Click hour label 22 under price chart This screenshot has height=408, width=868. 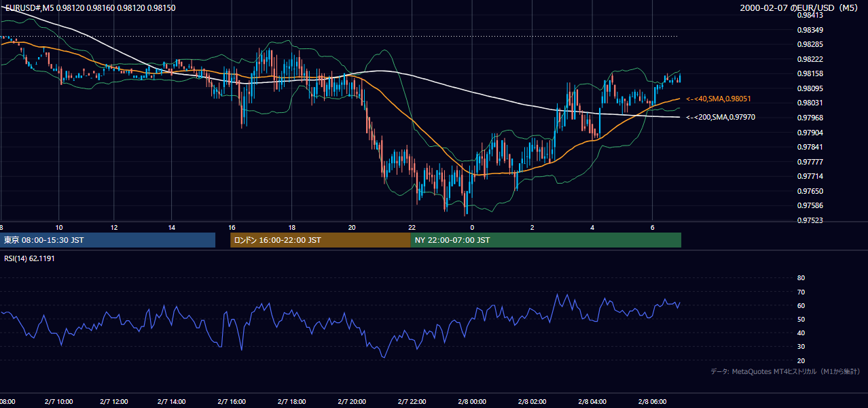pos(412,228)
